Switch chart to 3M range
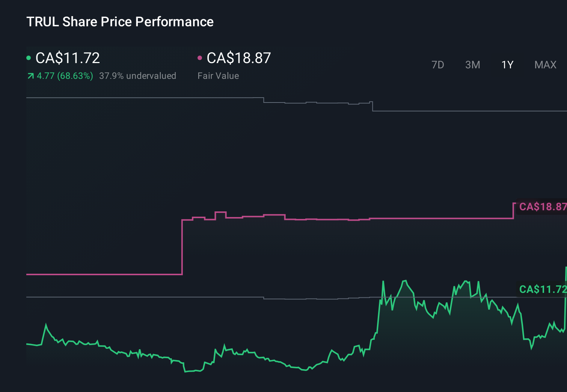The image size is (567, 392). tap(472, 65)
